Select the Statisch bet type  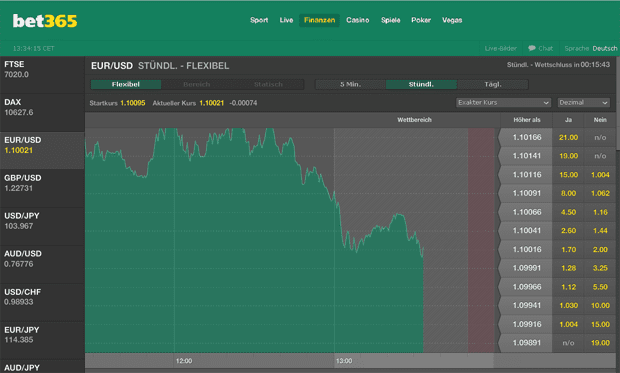[268, 84]
